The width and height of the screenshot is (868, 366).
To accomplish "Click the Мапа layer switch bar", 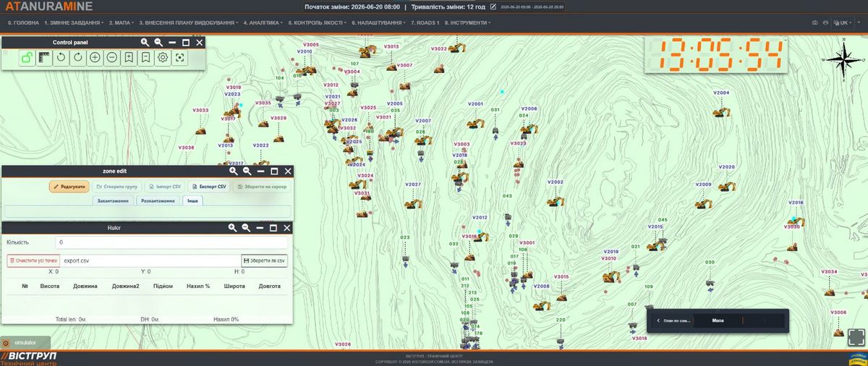I will (718, 320).
